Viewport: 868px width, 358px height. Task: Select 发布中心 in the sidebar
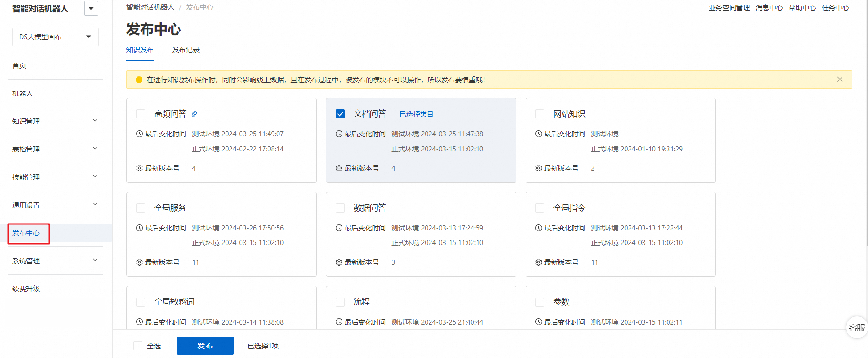pos(26,233)
